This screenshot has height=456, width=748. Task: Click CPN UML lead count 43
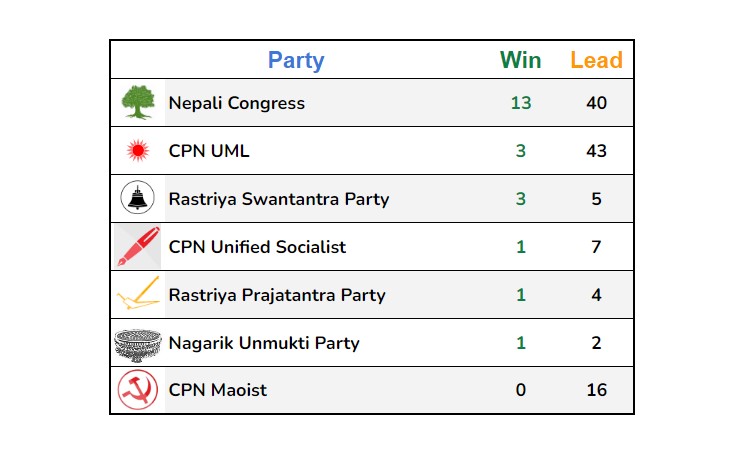597,151
